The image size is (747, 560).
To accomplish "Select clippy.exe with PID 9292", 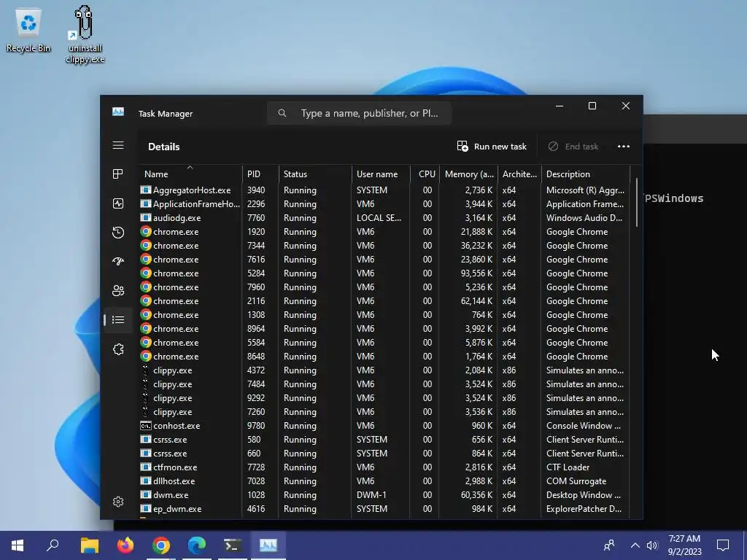I will (384, 397).
